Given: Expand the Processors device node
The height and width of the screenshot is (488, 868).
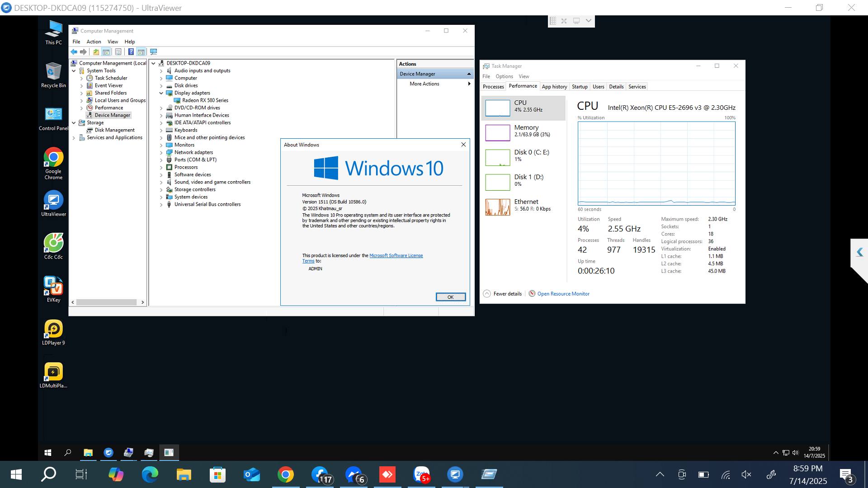Looking at the screenshot, I should pos(161,168).
